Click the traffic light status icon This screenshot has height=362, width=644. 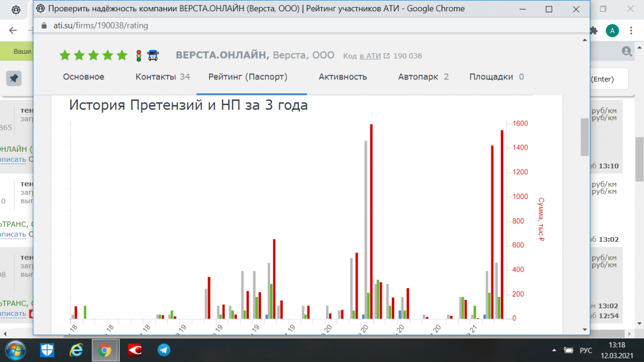pyautogui.click(x=138, y=55)
